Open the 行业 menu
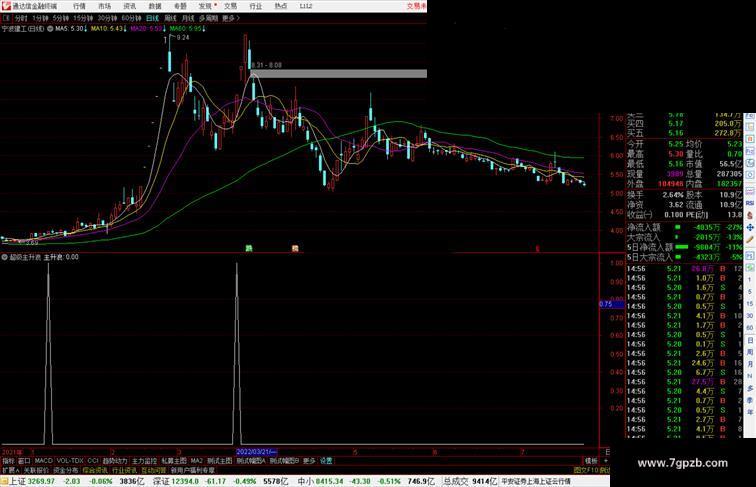Screen dimensions: 756x487 point(256,6)
